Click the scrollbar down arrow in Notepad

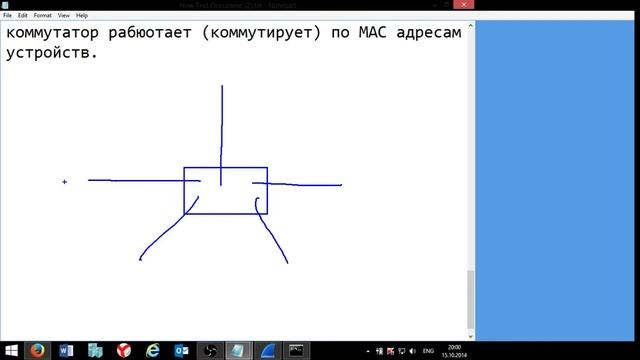[x=471, y=337]
